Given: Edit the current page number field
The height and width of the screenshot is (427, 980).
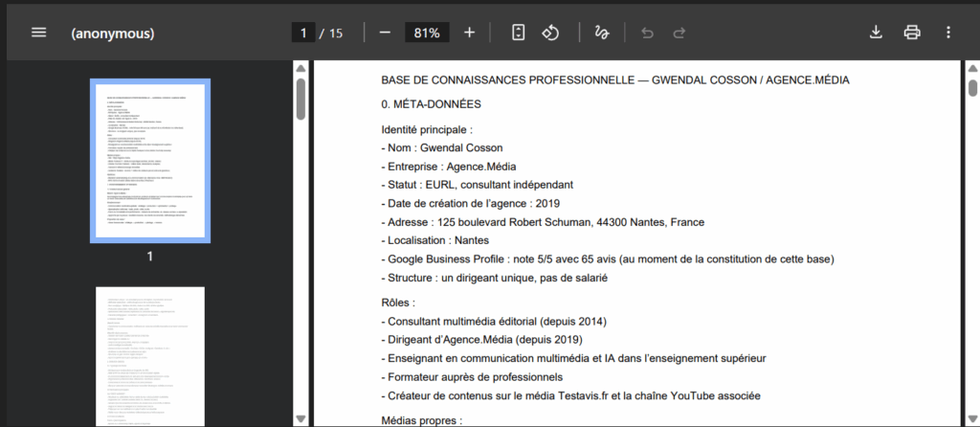Looking at the screenshot, I should [303, 33].
